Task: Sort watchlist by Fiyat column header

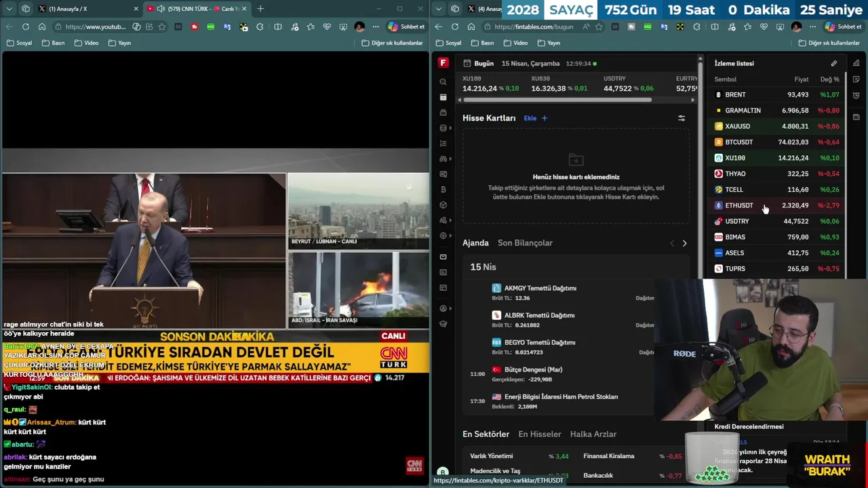Action: [802, 79]
